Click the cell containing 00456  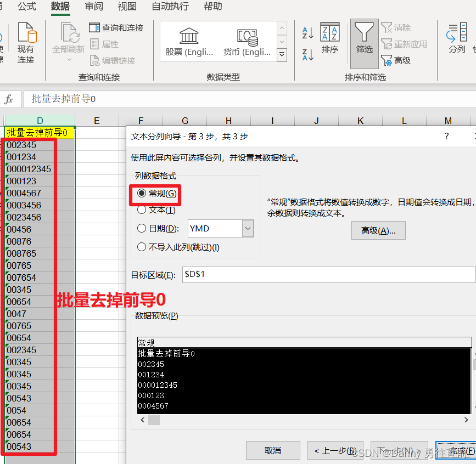point(40,229)
